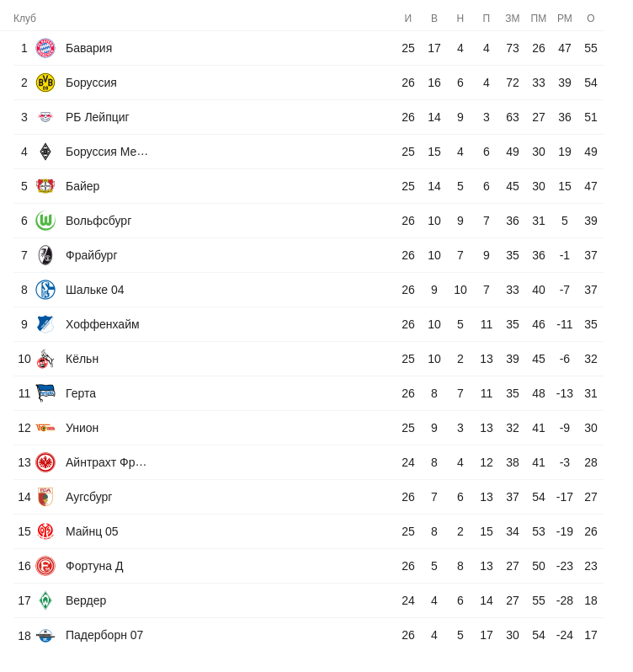Image resolution: width=633 pixels, height=672 pixels.
Task: Click the Köln goat logo
Action: 45,359
